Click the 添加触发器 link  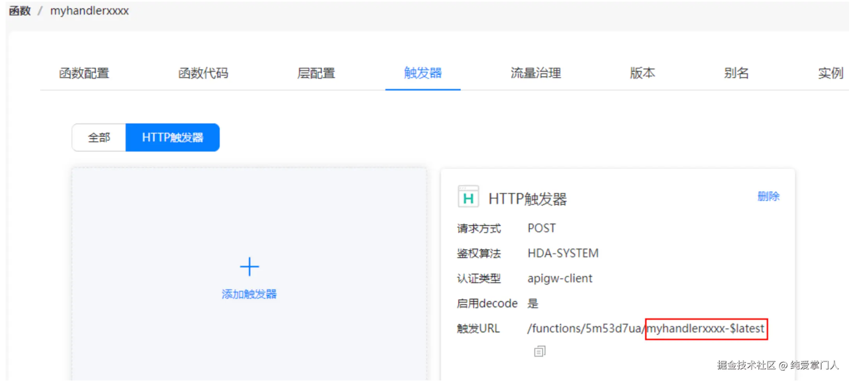tap(249, 294)
